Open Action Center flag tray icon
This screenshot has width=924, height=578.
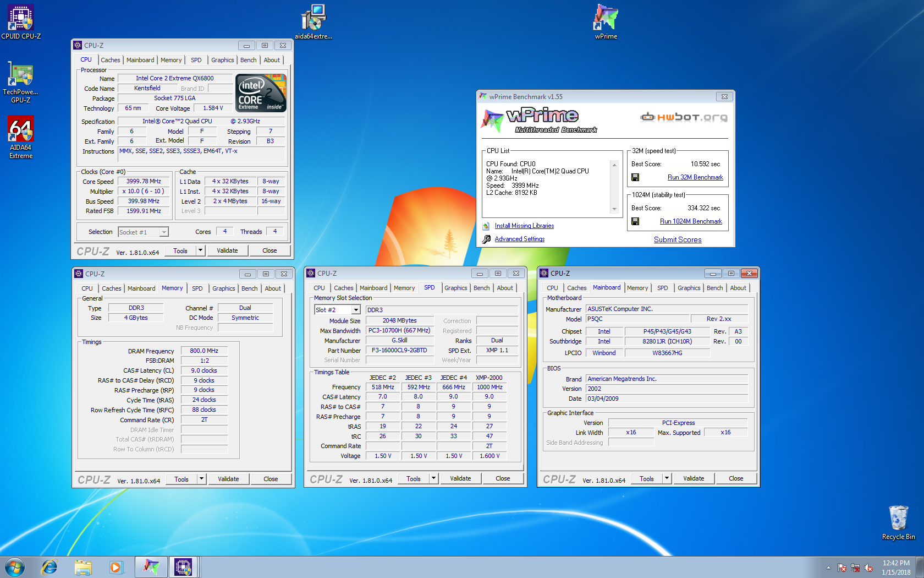coord(842,568)
